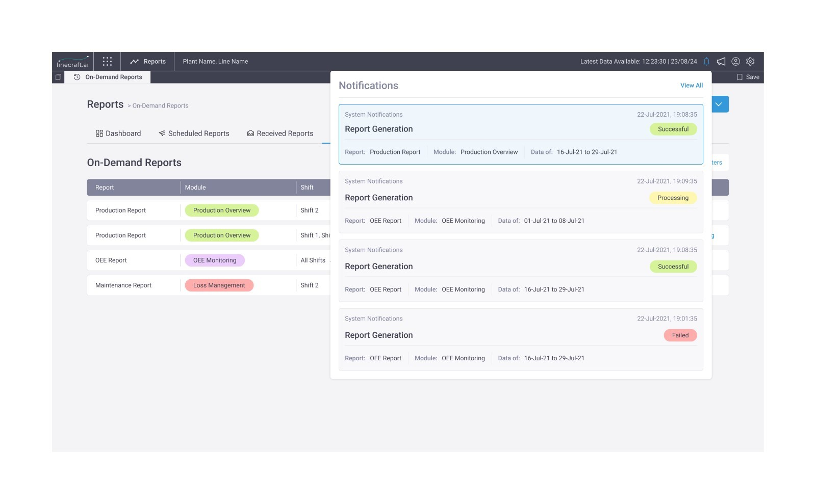
Task: Open the Failed OEE Report notification
Action: point(521,339)
